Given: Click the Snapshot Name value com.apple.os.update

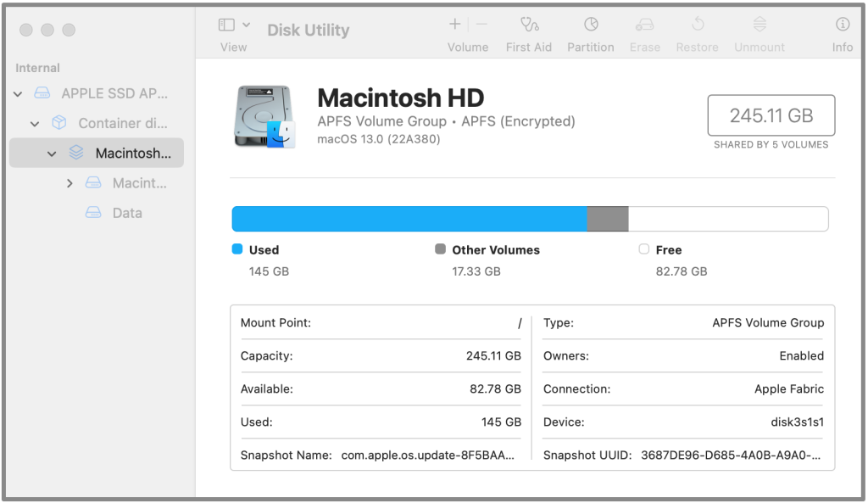Looking at the screenshot, I should point(427,455).
